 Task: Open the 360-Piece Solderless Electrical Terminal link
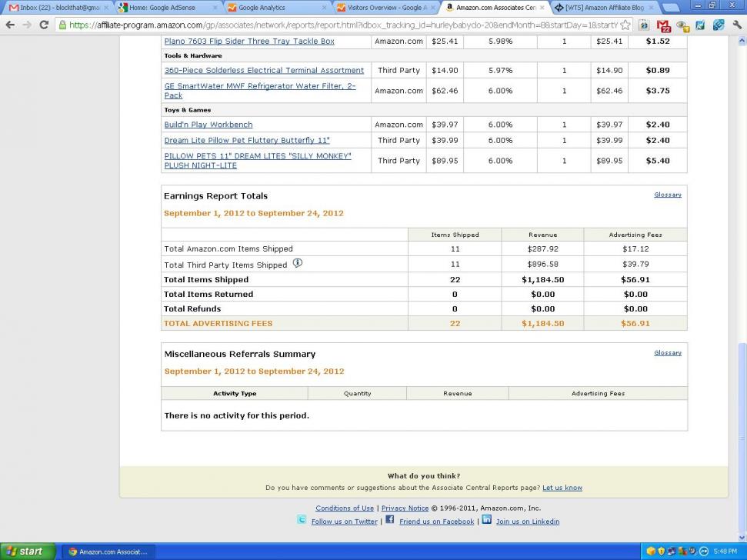point(264,71)
